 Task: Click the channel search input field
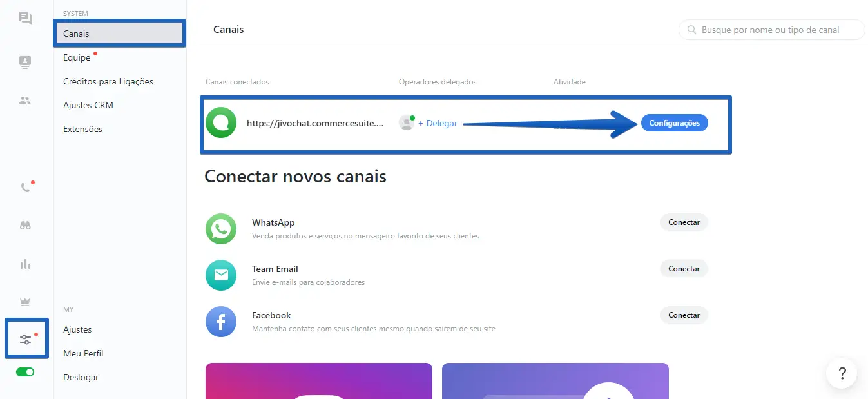tap(771, 30)
